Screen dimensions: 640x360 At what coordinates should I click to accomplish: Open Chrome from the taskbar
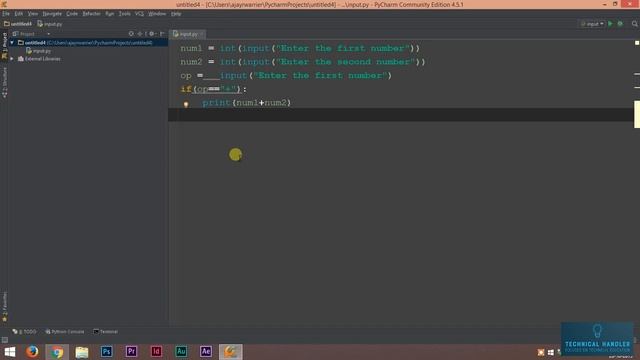tap(57, 352)
